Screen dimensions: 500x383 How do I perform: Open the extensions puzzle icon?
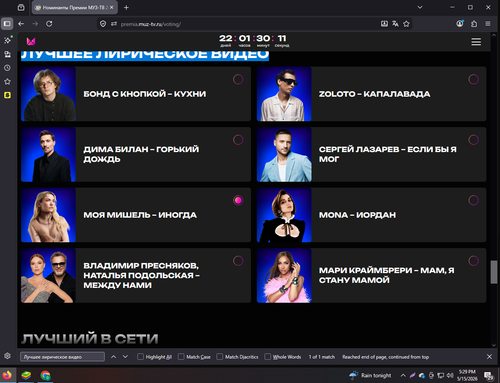(474, 24)
